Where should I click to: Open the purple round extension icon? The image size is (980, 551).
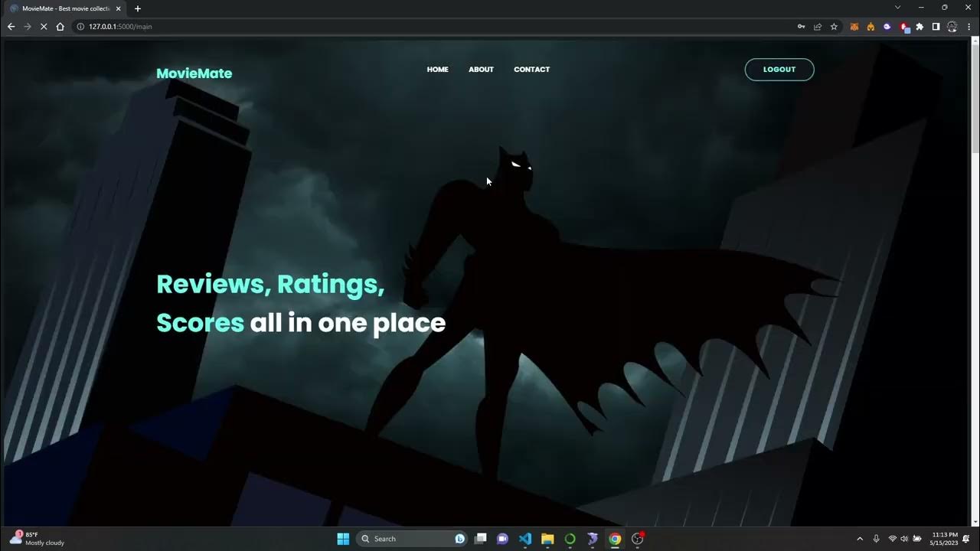(x=887, y=26)
